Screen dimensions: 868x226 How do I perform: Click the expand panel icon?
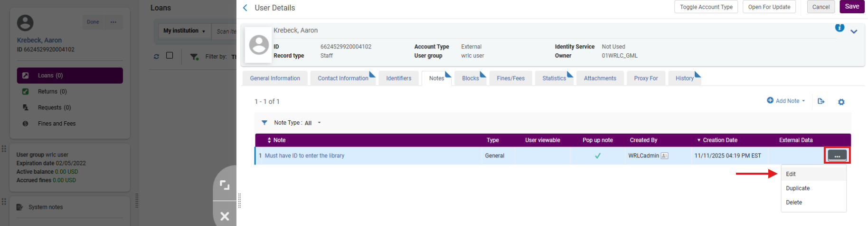(x=225, y=185)
